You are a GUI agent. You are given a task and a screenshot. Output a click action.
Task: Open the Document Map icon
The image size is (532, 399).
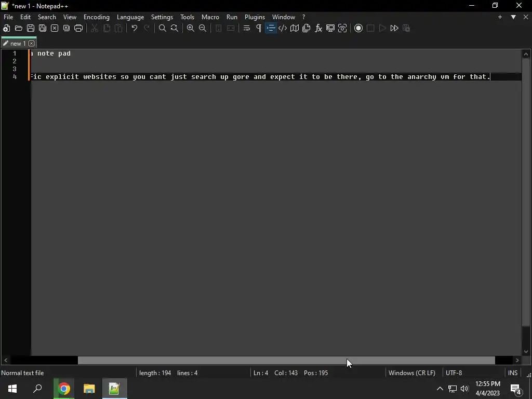[x=295, y=28]
